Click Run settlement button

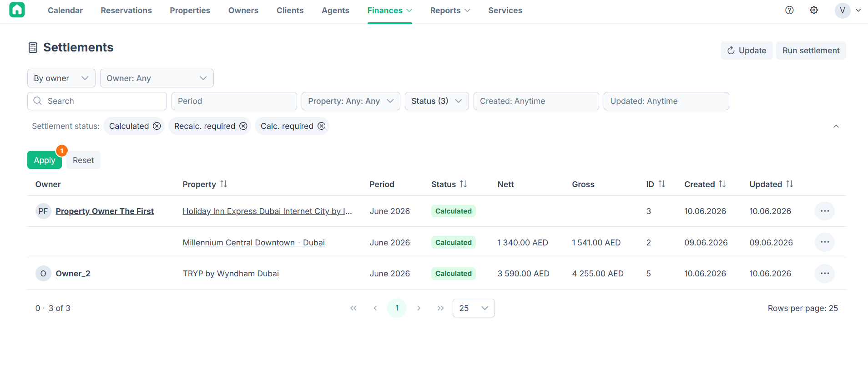(811, 51)
